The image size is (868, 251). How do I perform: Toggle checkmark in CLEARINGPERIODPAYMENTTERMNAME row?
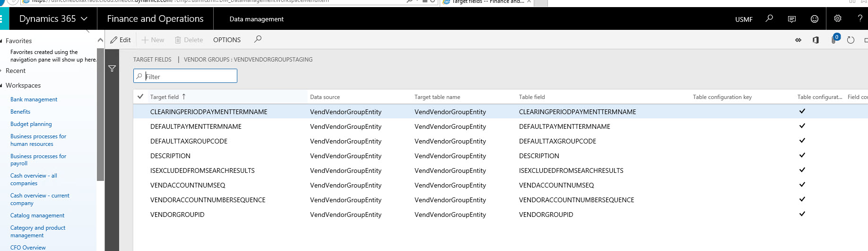(x=802, y=111)
